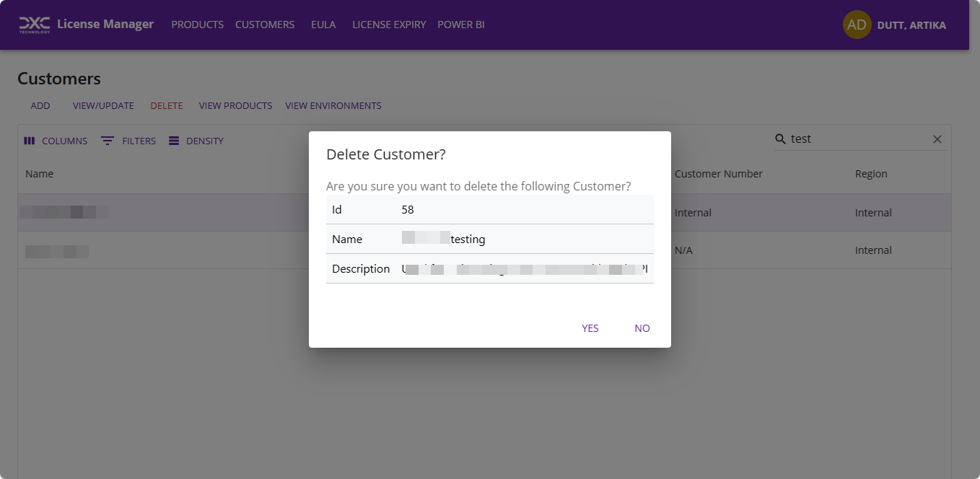Select the VIEW/UPDATE action
The image size is (980, 479).
[x=102, y=105]
